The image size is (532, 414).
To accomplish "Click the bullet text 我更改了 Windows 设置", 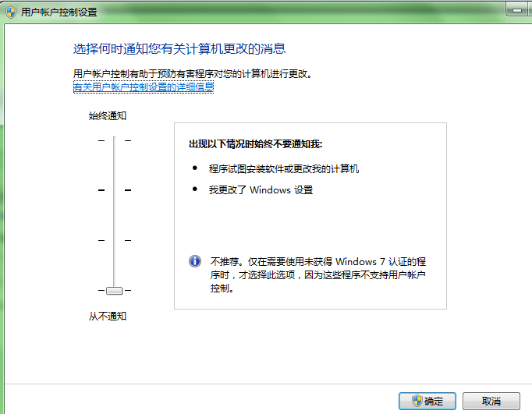I will point(261,189).
